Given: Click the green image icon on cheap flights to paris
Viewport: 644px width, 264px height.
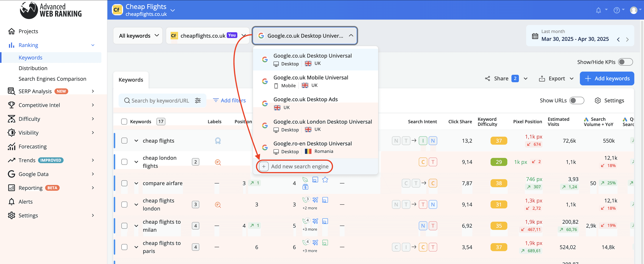Looking at the screenshot, I should click(x=325, y=243).
